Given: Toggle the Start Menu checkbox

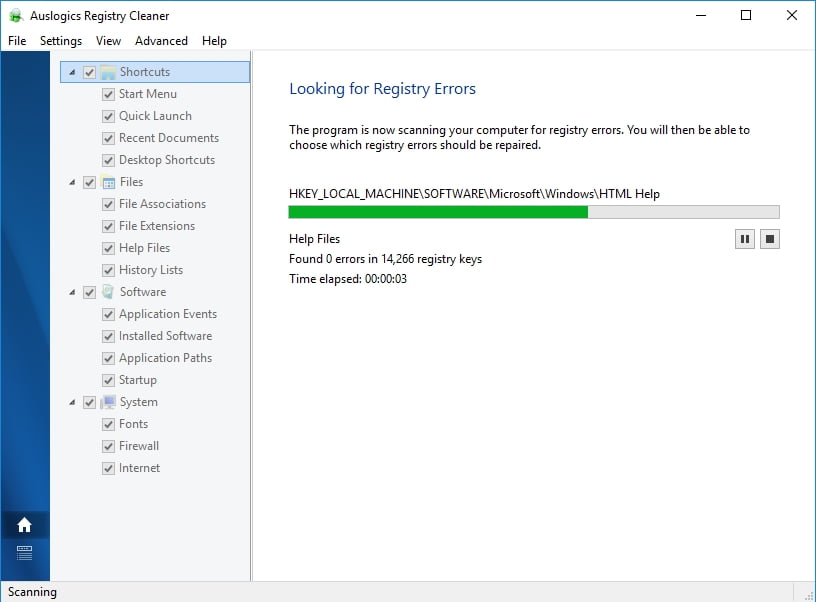Looking at the screenshot, I should tap(108, 94).
